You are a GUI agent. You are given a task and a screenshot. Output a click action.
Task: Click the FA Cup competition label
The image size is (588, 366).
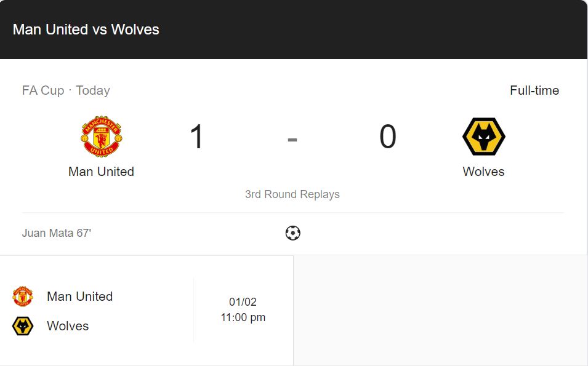pos(43,90)
